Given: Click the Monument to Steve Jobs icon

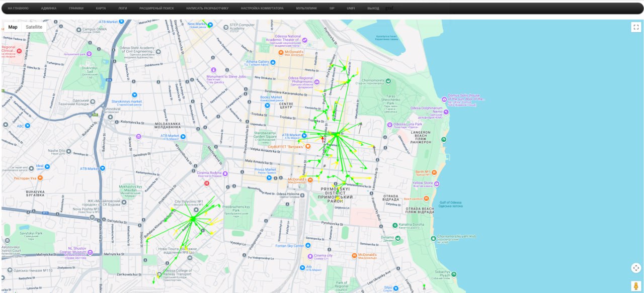Looking at the screenshot, I should coord(213,70).
